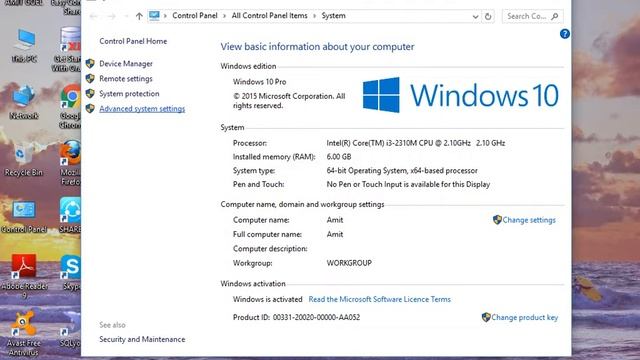The height and width of the screenshot is (360, 640).
Task: Open Help with the blue question mark
Action: click(x=564, y=34)
